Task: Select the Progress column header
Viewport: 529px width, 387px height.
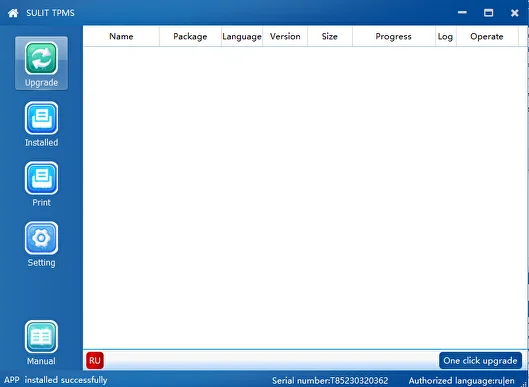Action: coord(393,36)
